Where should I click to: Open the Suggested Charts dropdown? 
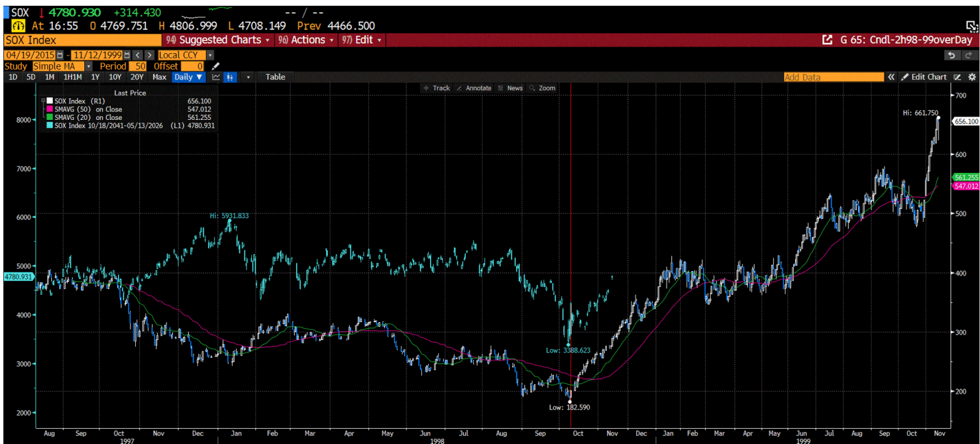221,40
